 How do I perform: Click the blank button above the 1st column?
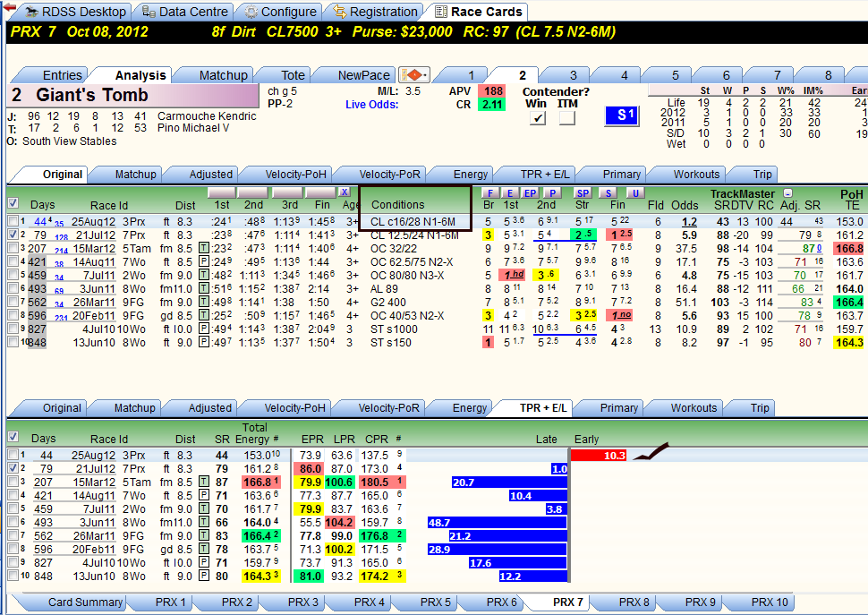pos(221,192)
